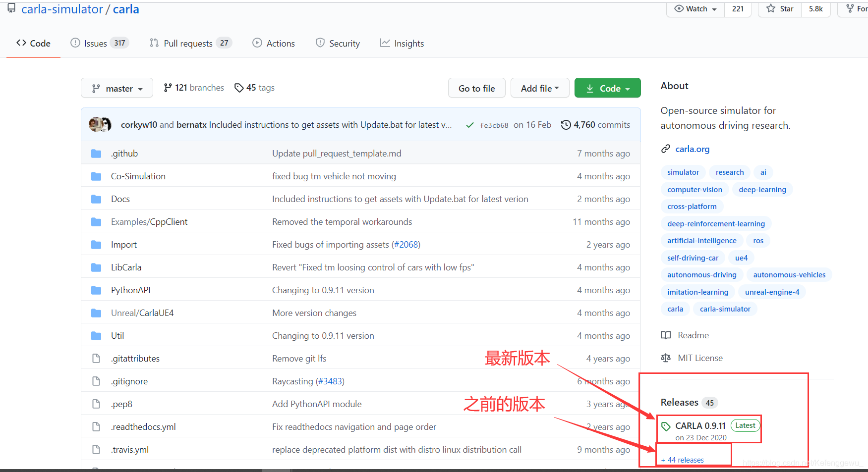Click the commit history clock icon

[566, 125]
